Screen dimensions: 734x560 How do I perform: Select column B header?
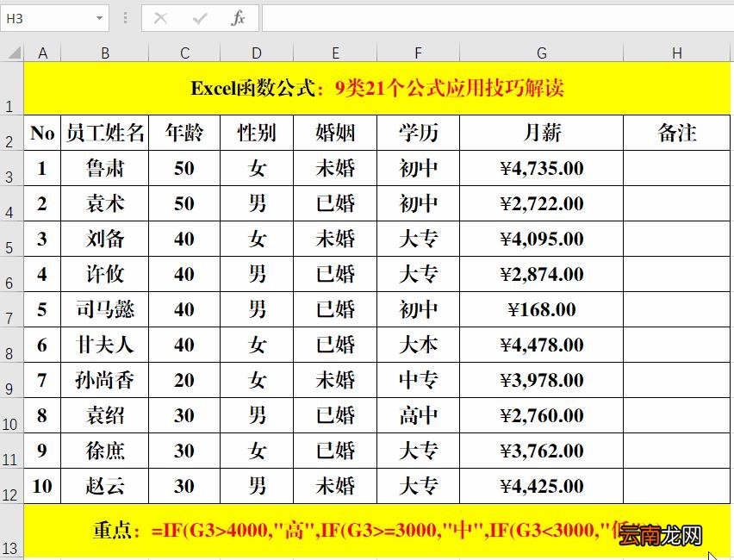coord(105,53)
